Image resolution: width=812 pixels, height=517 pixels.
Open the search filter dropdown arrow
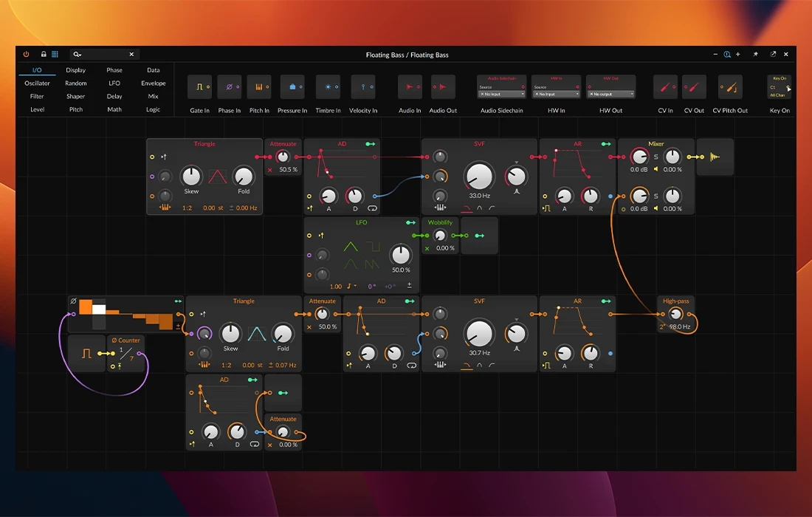pos(78,54)
